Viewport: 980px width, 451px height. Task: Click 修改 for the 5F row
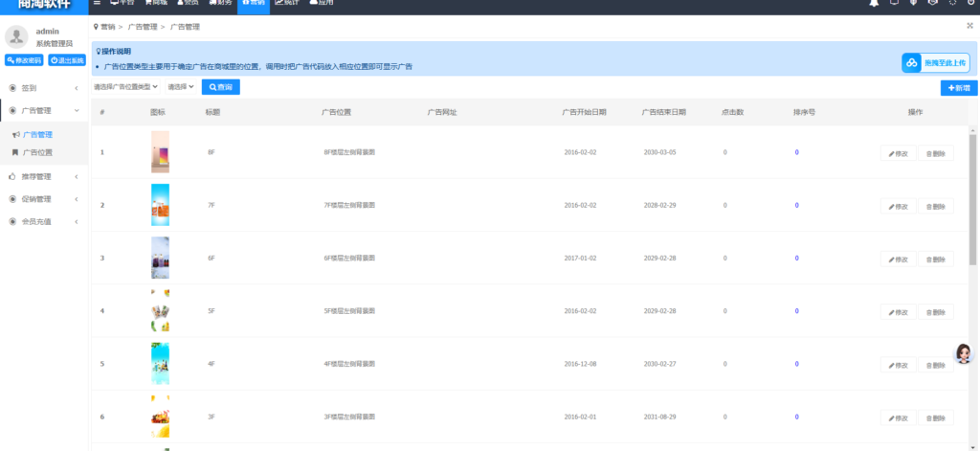click(898, 311)
